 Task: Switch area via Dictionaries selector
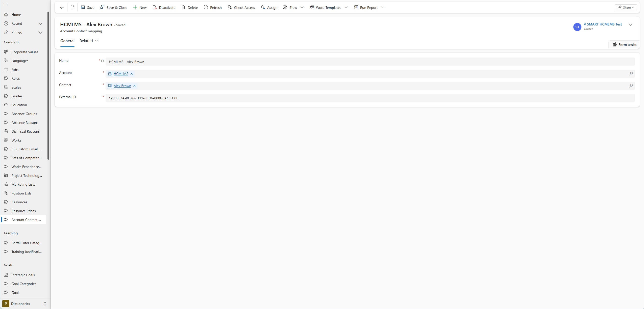(25, 304)
